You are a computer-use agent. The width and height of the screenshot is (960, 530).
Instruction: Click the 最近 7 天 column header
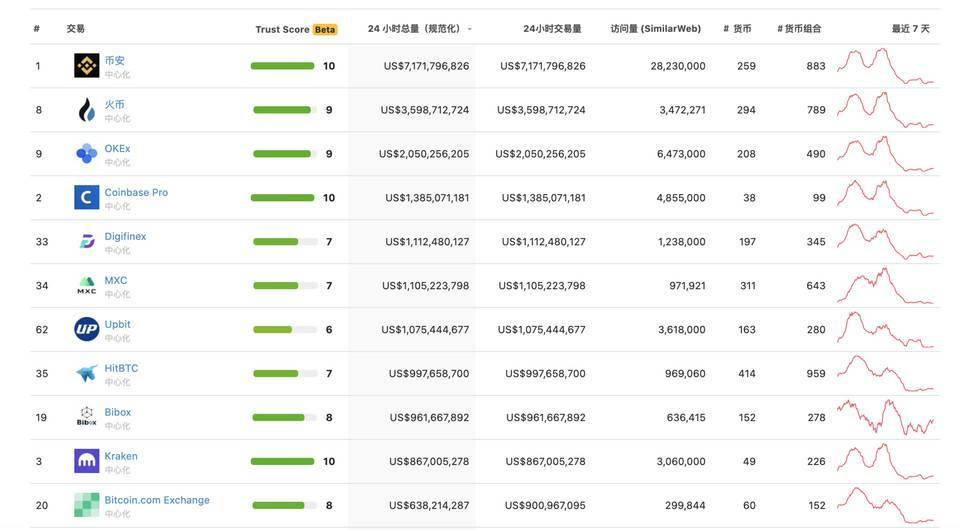coord(910,29)
